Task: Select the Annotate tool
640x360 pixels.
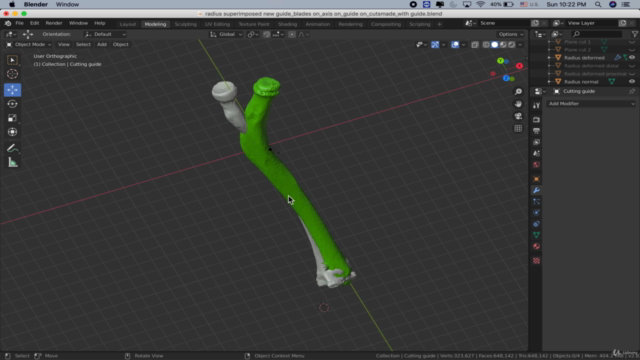Action: 12,148
